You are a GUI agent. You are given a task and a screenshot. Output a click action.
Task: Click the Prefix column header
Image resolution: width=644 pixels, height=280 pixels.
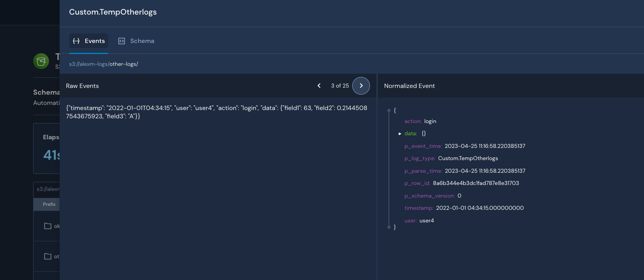tap(49, 204)
